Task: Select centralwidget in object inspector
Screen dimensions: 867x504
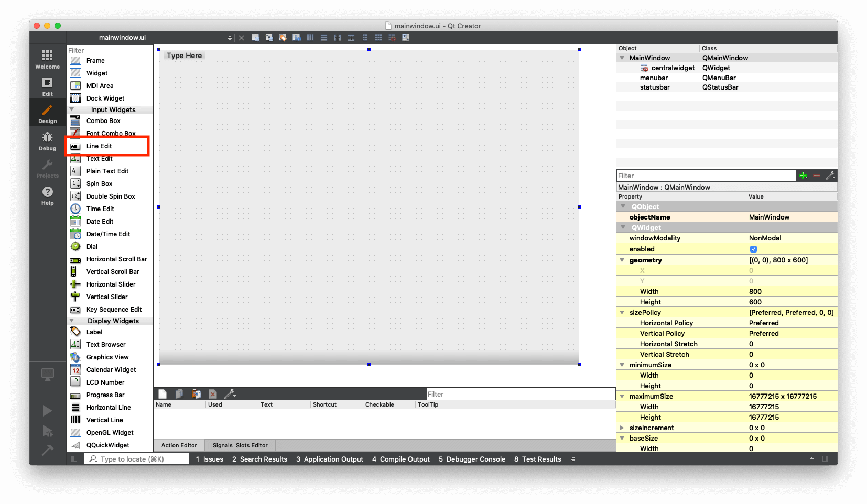Action: click(673, 68)
